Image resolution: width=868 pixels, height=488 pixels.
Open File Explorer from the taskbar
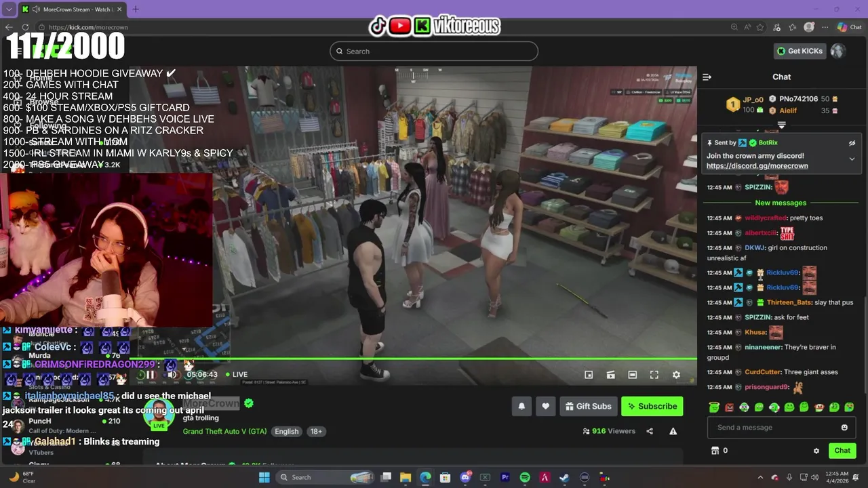[x=406, y=477]
